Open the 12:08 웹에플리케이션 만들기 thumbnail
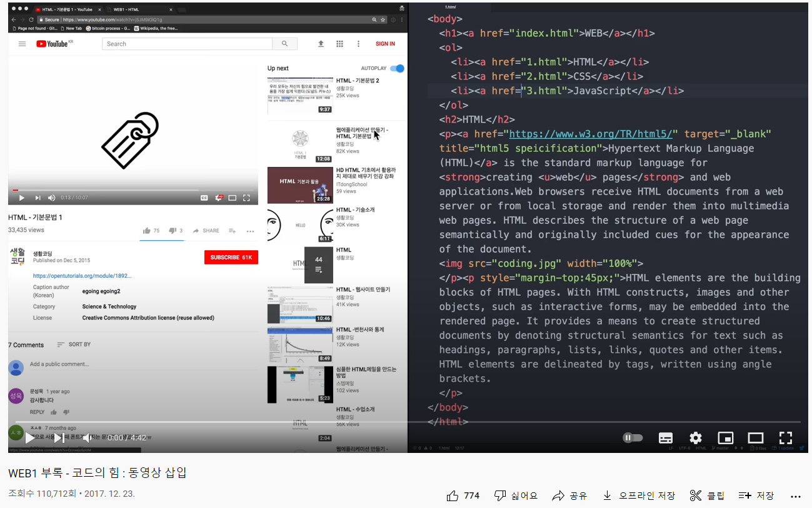This screenshot has height=508, width=812. pos(300,145)
